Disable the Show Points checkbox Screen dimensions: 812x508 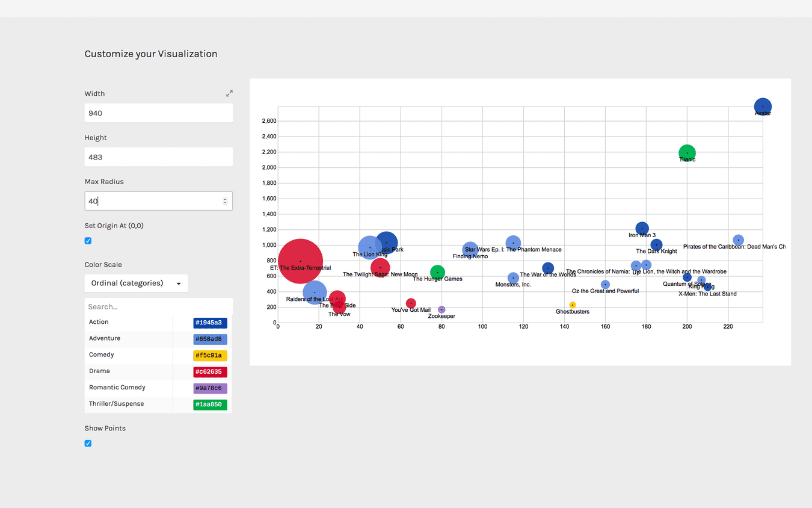pos(88,443)
